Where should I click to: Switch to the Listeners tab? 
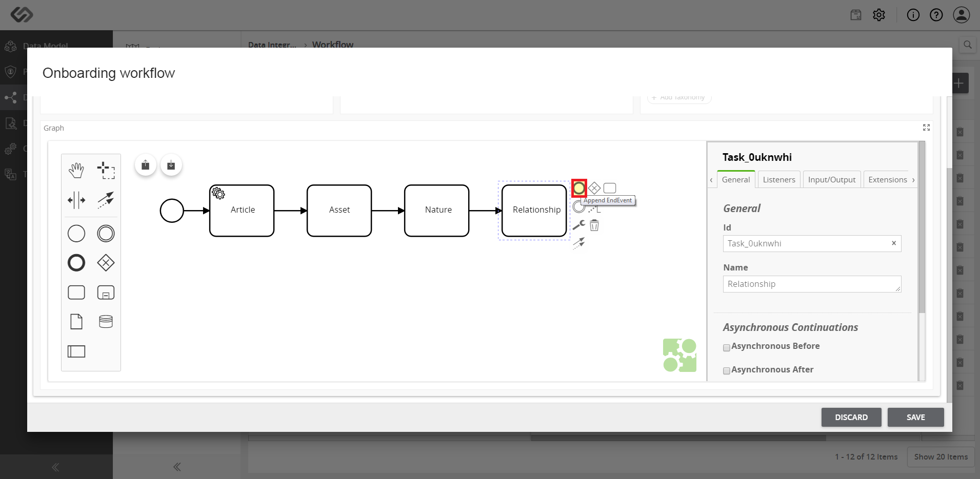click(779, 179)
